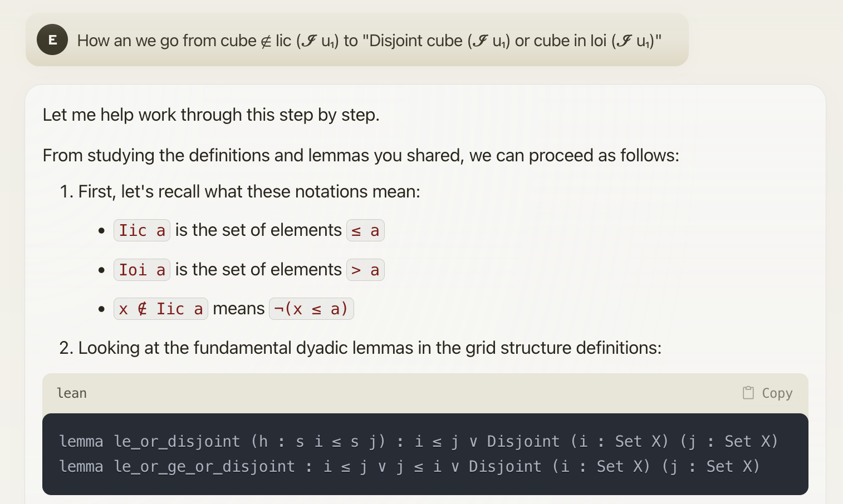Click the le_or_ge_or_disjoint lemma line
The image size is (843, 504).
point(410,466)
